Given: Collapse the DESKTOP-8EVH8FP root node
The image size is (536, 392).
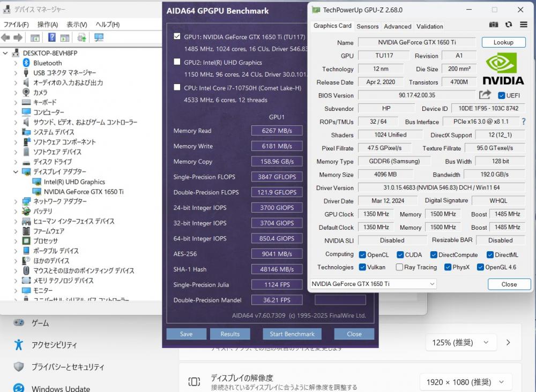Looking at the screenshot, I should [5, 53].
